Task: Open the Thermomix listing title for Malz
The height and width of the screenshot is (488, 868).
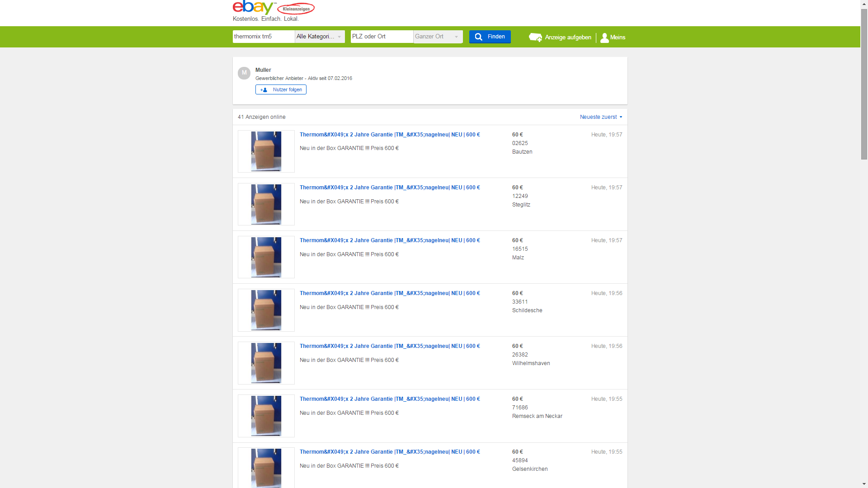Action: point(390,240)
